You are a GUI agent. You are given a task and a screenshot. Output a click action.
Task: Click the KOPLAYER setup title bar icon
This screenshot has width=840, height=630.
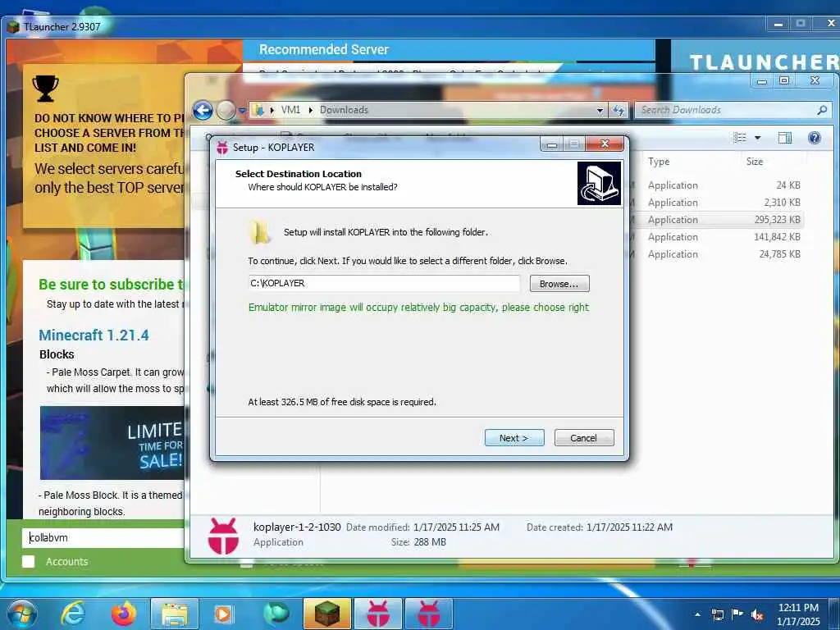[x=222, y=148]
